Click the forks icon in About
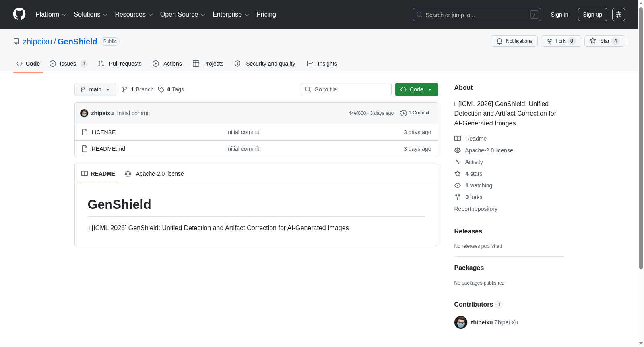 (458, 197)
